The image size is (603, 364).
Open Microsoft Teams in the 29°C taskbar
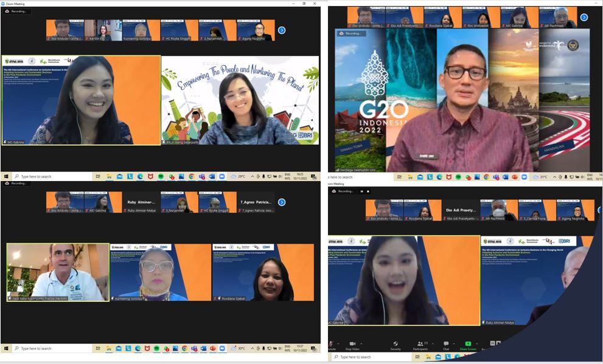point(201,177)
